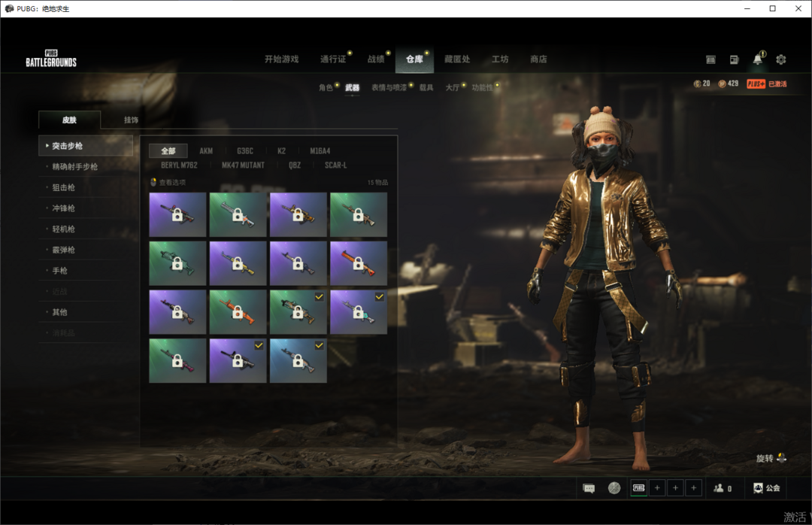Select the 武器 sub-tab
Viewport: 812px width, 525px height.
(x=352, y=87)
